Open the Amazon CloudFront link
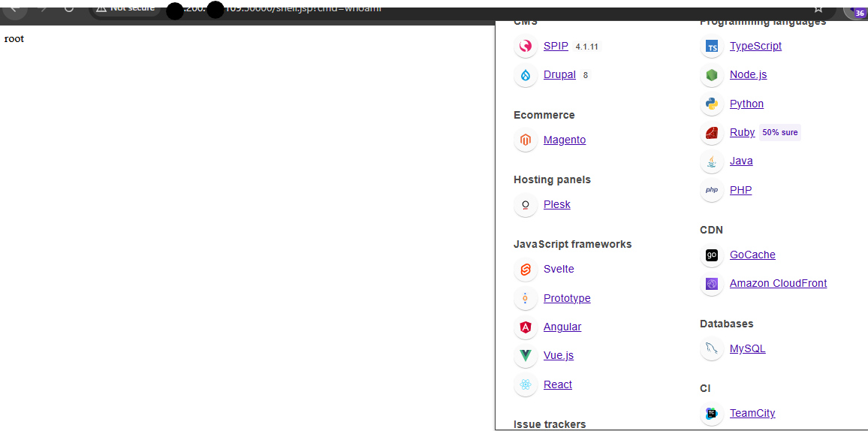This screenshot has width=868, height=431. 779,283
